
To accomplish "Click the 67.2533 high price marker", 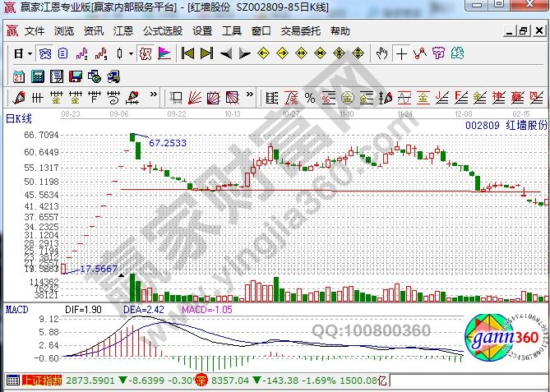I will [x=168, y=143].
